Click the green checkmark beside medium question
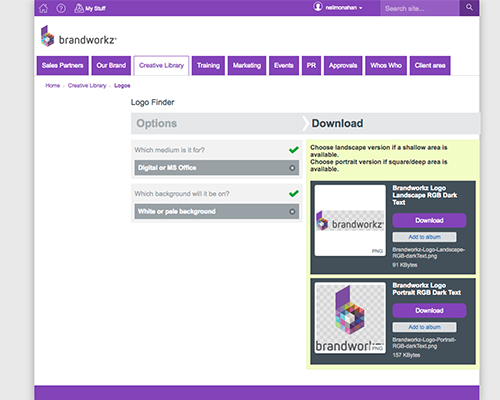The height and width of the screenshot is (400, 500). [x=294, y=150]
